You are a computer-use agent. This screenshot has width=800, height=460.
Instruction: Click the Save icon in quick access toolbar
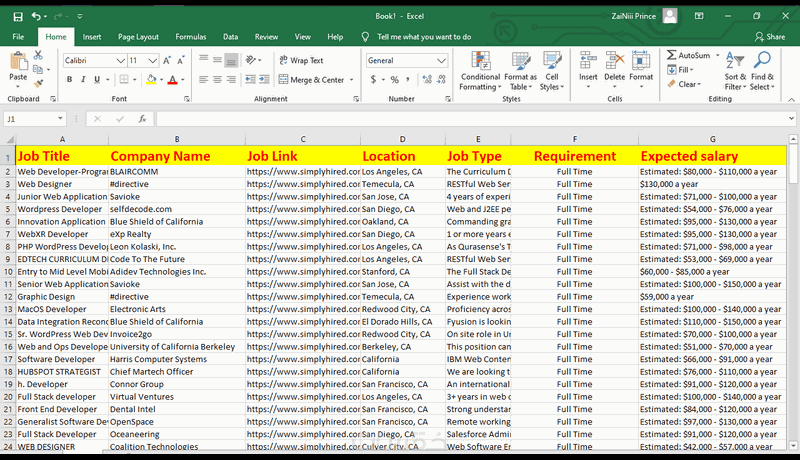(17, 16)
